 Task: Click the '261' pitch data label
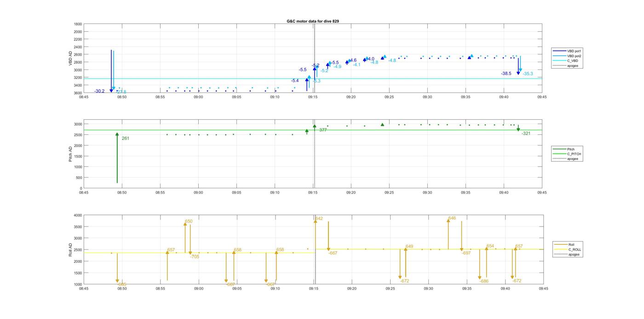[126, 138]
